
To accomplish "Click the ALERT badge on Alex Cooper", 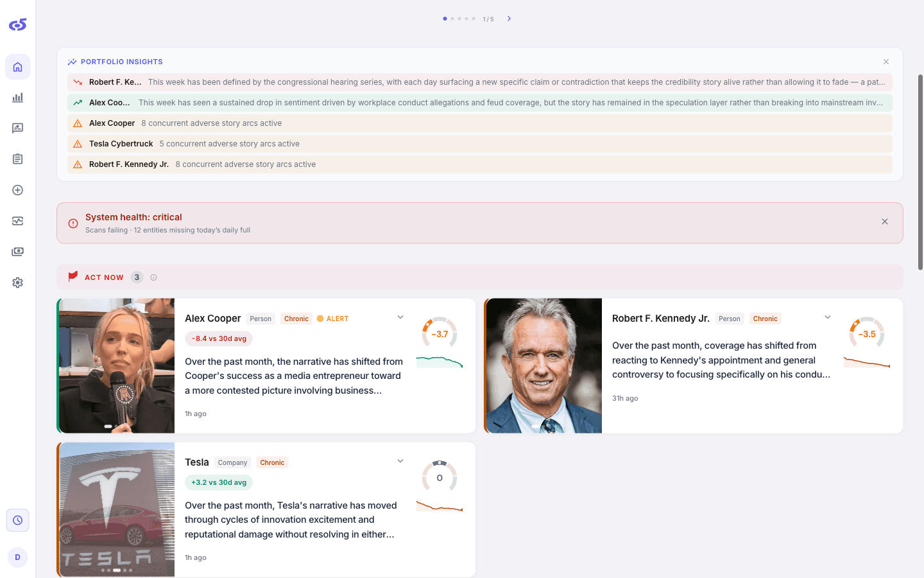I will [x=333, y=319].
